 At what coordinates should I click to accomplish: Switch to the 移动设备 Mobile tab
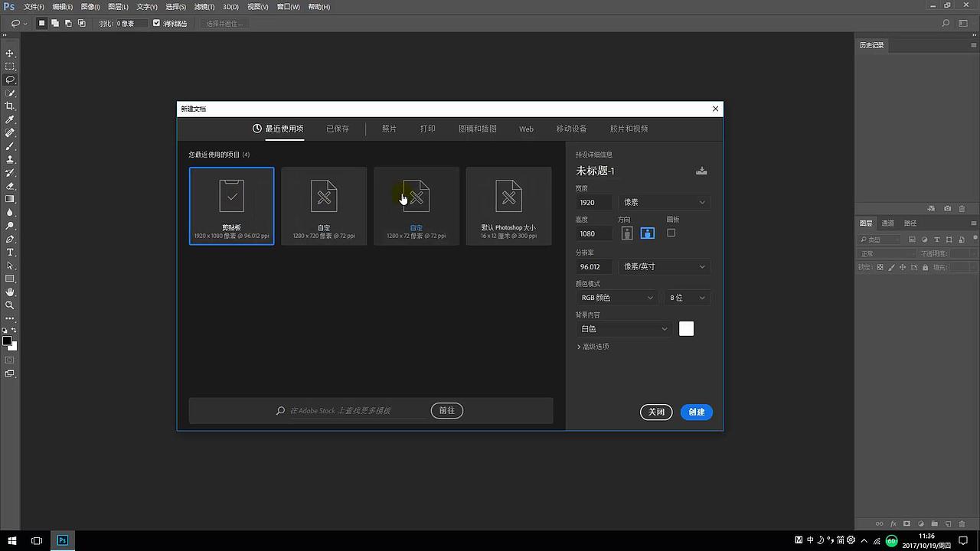tap(571, 129)
